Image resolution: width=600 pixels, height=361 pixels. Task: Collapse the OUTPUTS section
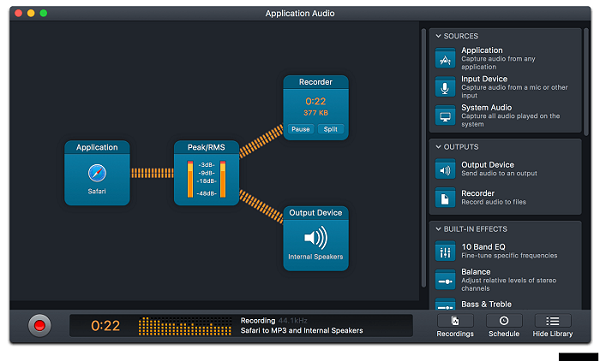tap(439, 147)
